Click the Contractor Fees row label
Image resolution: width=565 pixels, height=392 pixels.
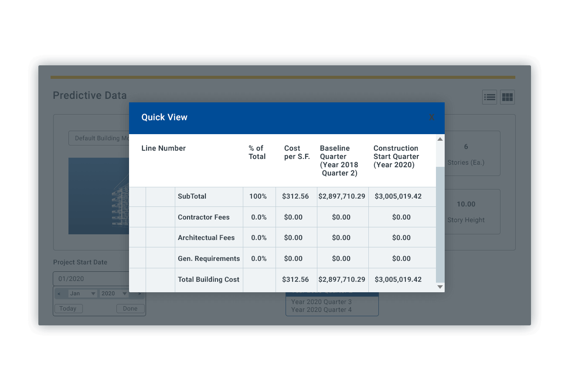[x=204, y=217]
